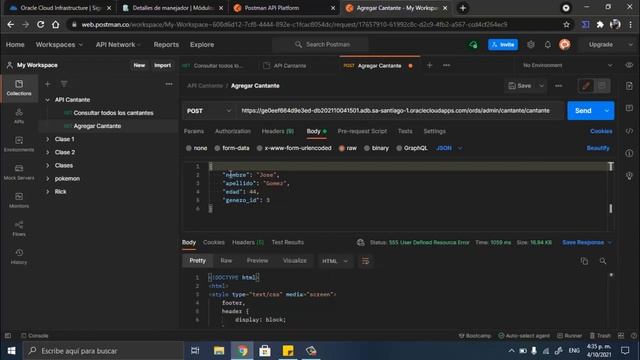Image resolution: width=640 pixels, height=360 pixels.
Task: Open Windows Start menu
Action: (11, 351)
